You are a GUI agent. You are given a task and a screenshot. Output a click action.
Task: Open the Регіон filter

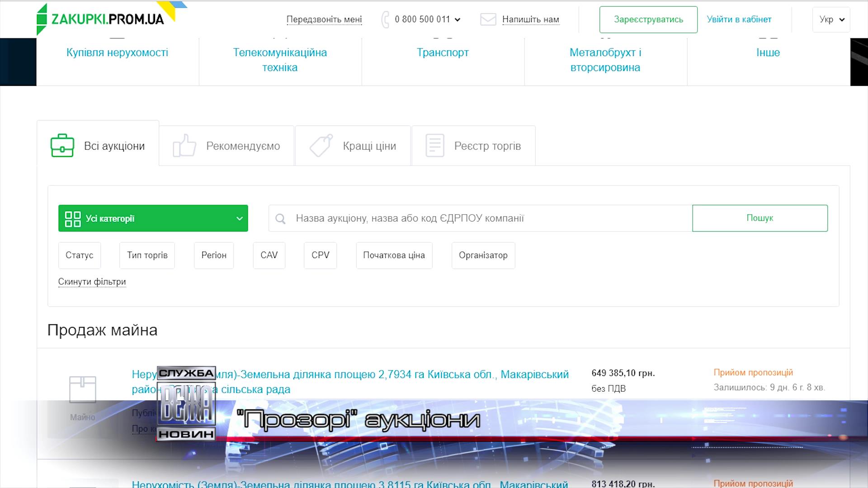tap(214, 255)
